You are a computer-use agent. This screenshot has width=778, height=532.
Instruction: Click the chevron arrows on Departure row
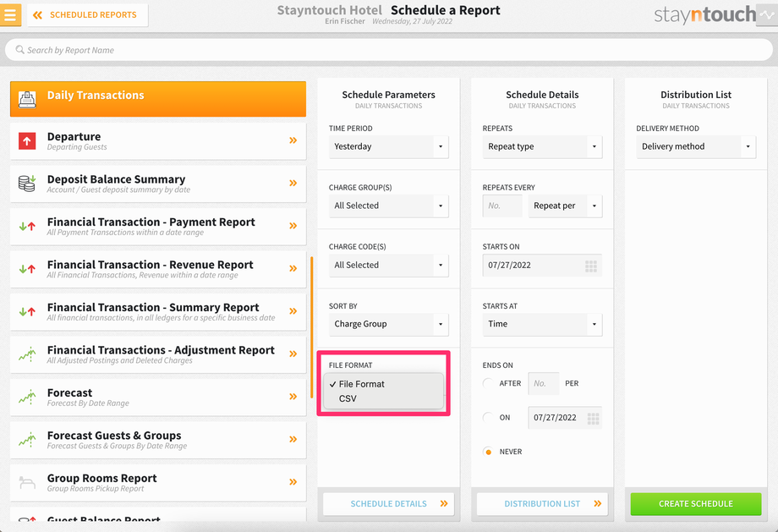coord(293,140)
